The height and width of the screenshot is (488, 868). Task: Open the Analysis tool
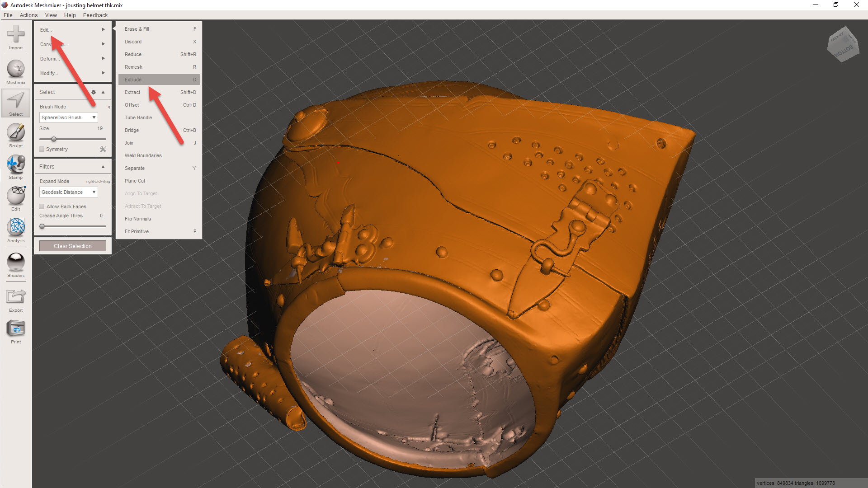click(x=16, y=228)
